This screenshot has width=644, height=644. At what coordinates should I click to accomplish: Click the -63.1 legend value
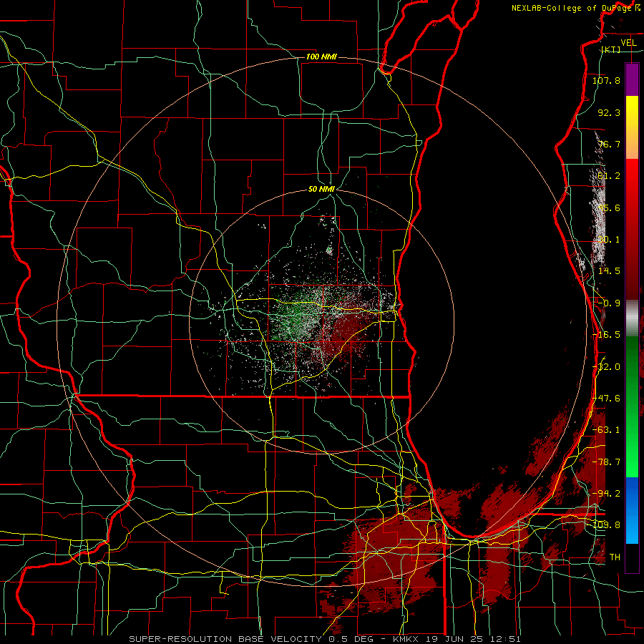(606, 430)
